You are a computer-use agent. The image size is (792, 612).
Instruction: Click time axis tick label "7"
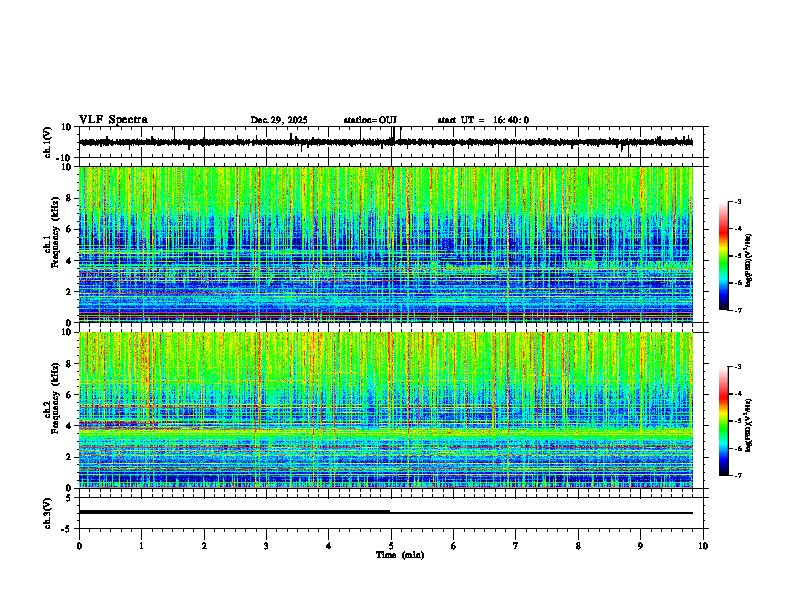[516, 546]
